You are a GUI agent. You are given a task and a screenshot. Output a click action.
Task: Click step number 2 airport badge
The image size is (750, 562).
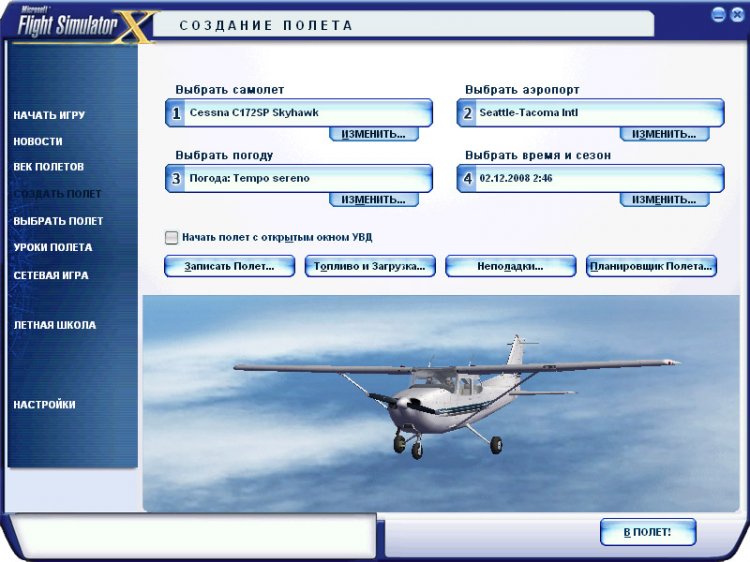(467, 113)
